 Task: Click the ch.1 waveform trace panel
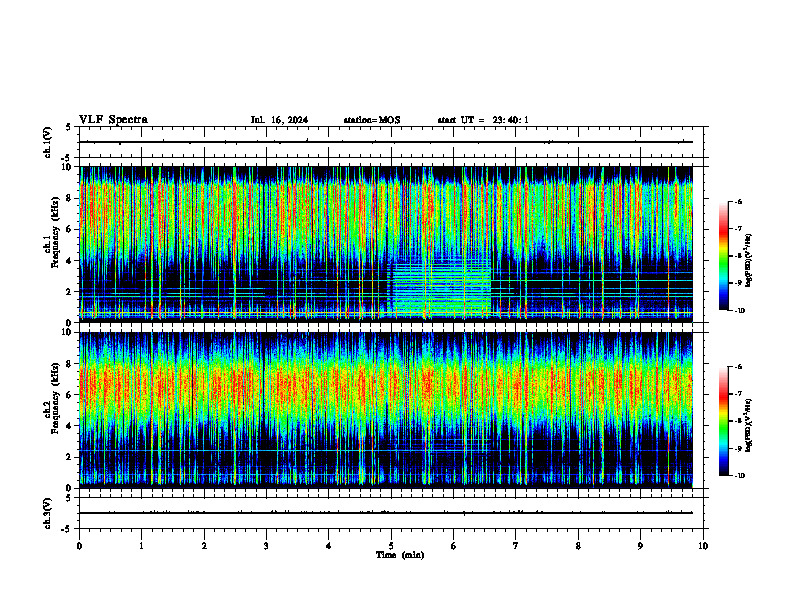(391, 142)
